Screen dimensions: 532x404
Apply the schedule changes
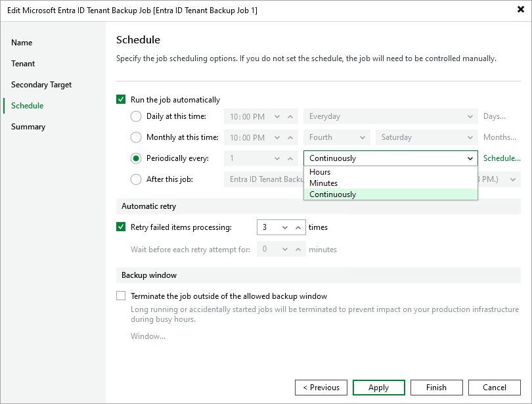[x=378, y=387]
